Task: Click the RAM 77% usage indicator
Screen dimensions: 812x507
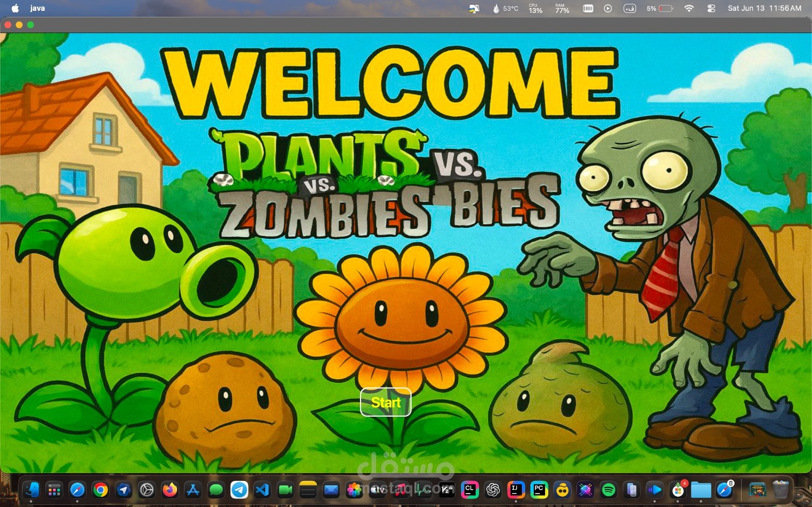Action: [x=562, y=8]
